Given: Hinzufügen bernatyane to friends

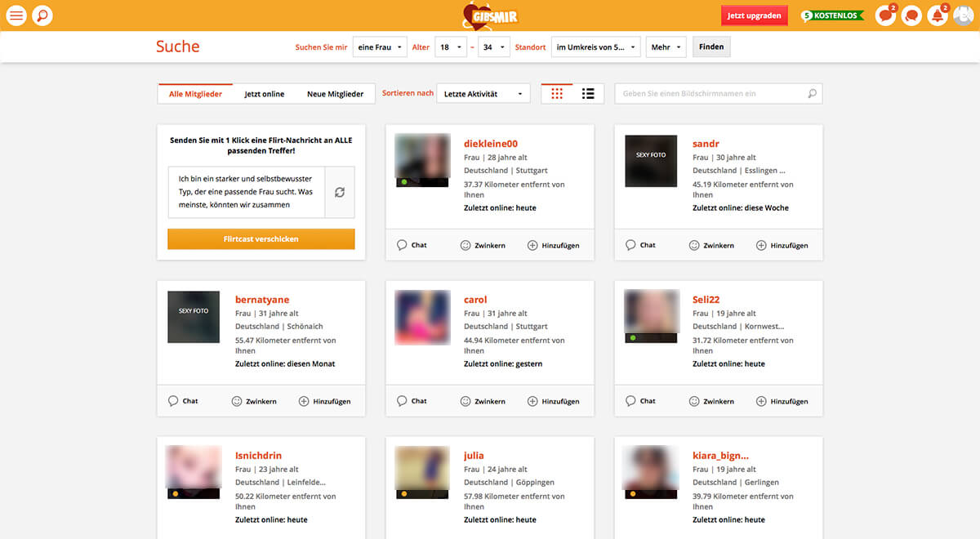Looking at the screenshot, I should point(324,401).
